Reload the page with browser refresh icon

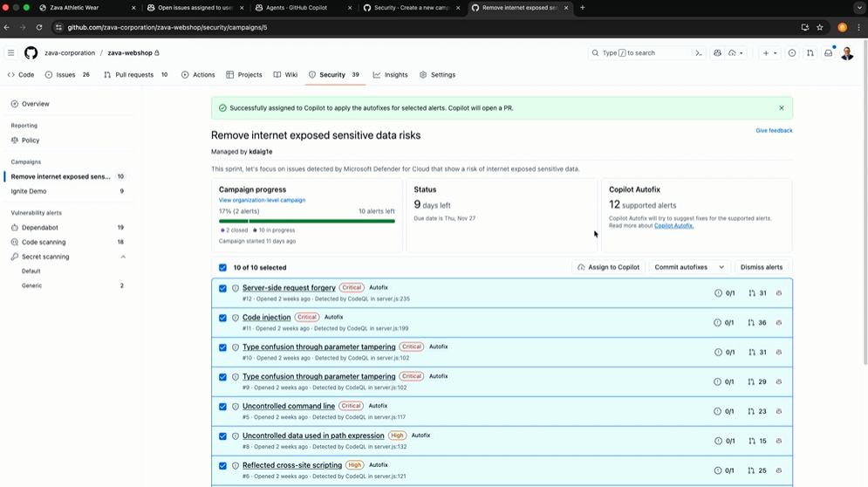point(38,27)
